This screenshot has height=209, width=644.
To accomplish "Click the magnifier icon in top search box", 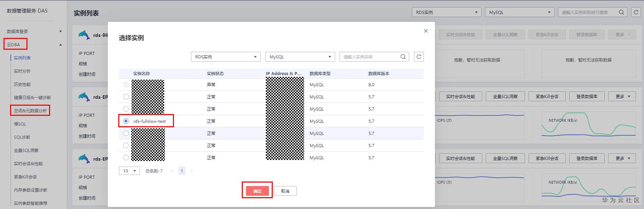I will click(x=621, y=12).
